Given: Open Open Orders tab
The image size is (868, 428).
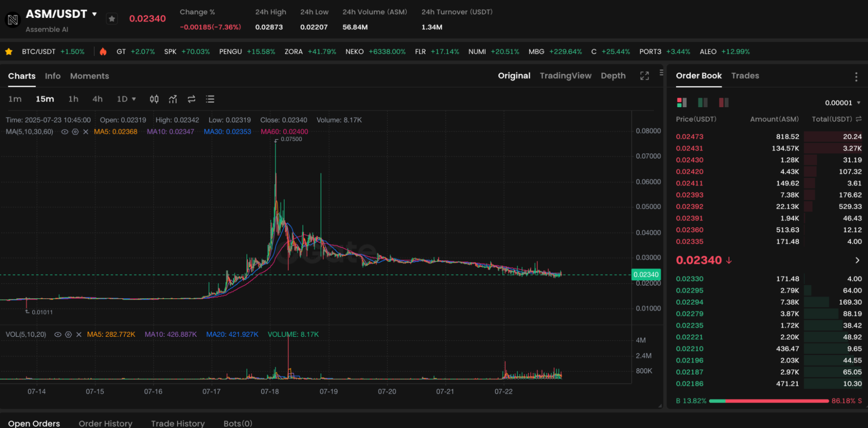Looking at the screenshot, I should (x=34, y=423).
